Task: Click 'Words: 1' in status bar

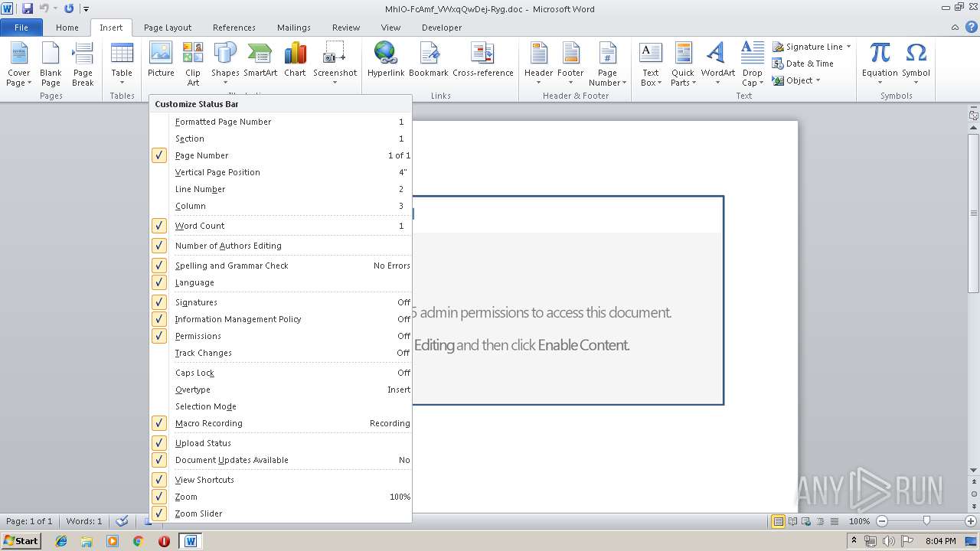Action: click(x=84, y=521)
